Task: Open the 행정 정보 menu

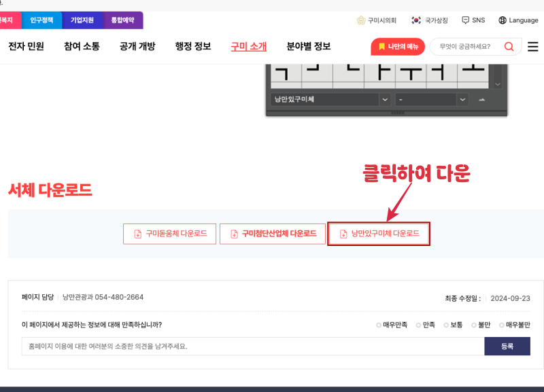Action: pos(193,46)
